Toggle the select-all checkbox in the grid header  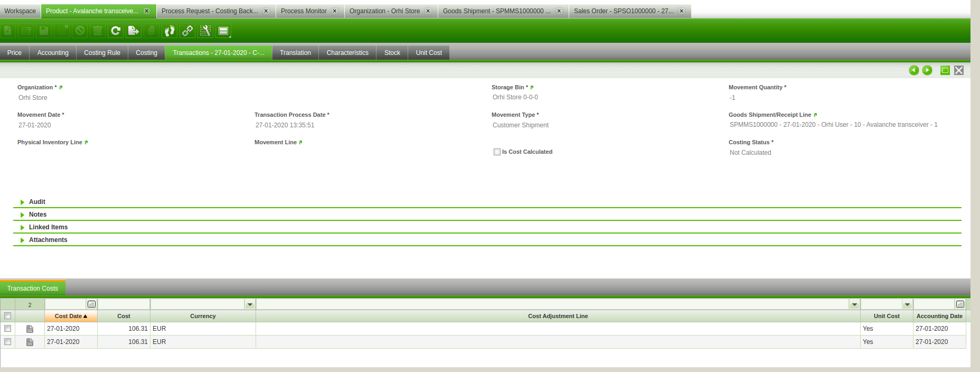tap(7, 316)
